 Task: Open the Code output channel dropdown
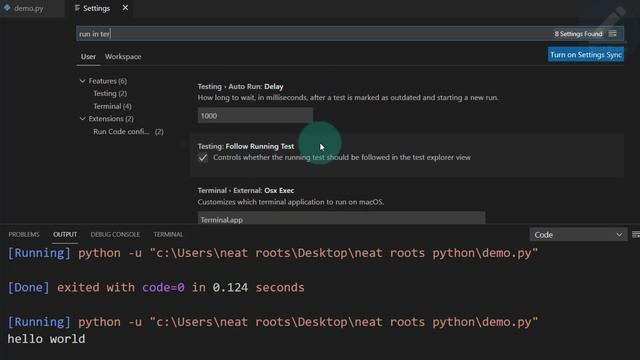(578, 235)
